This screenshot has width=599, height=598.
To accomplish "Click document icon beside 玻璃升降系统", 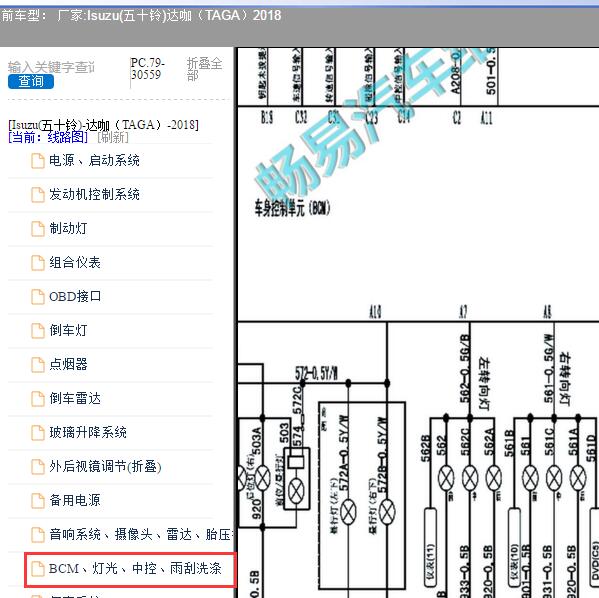I will point(38,433).
